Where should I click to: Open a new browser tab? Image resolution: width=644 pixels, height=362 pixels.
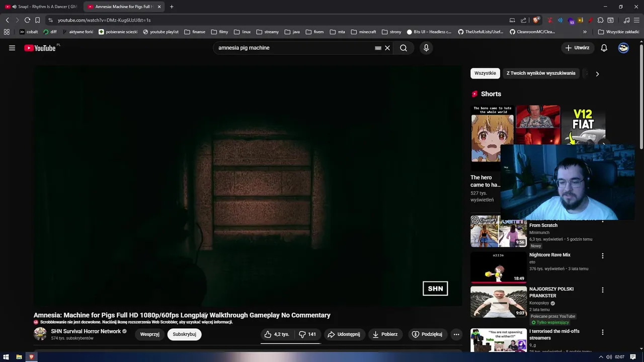[172, 7]
